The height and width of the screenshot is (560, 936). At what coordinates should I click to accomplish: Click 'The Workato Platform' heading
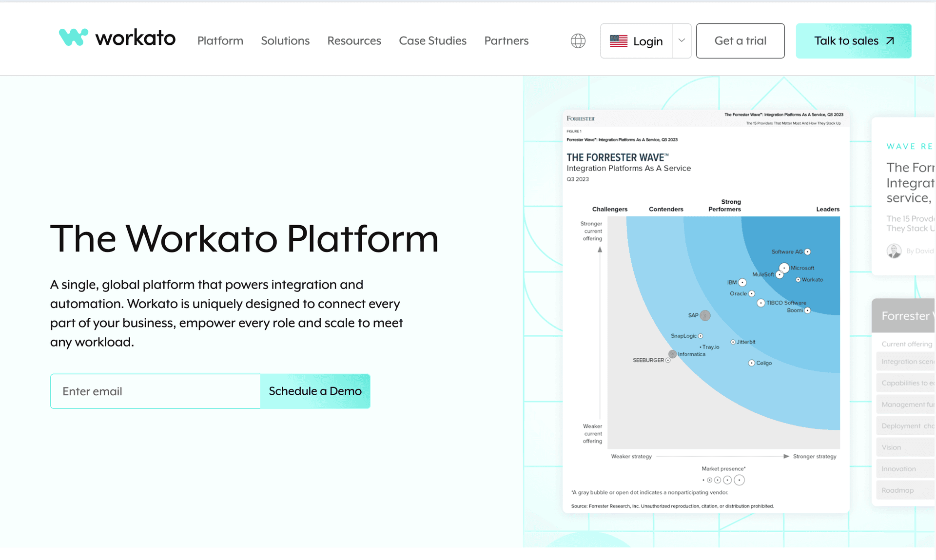244,238
